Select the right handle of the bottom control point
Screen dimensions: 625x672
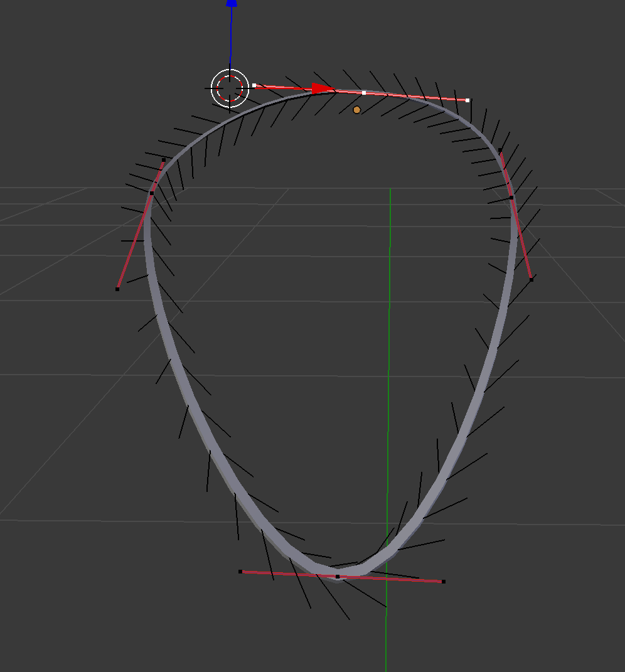coord(444,582)
